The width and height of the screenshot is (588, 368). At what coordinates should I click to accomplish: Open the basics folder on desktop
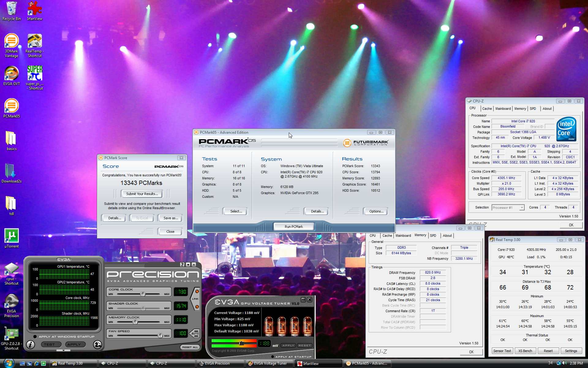coord(11,141)
